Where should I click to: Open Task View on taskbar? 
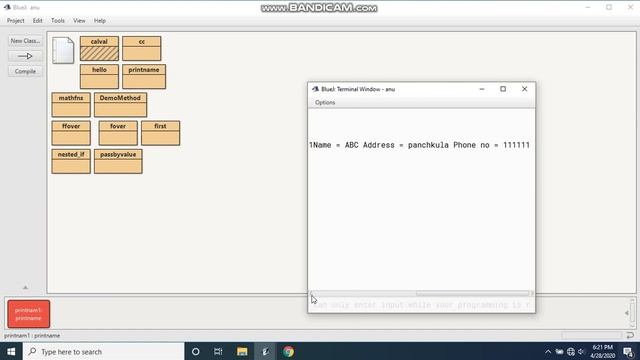[x=218, y=351]
